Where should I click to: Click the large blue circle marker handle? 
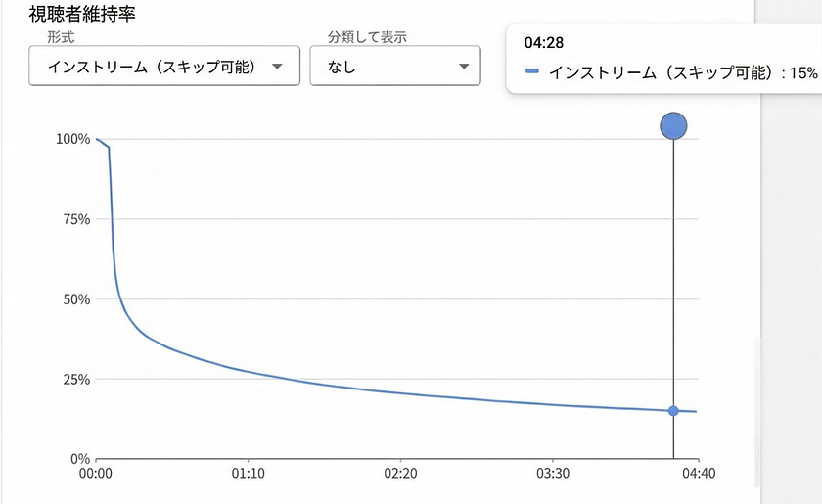pyautogui.click(x=673, y=126)
